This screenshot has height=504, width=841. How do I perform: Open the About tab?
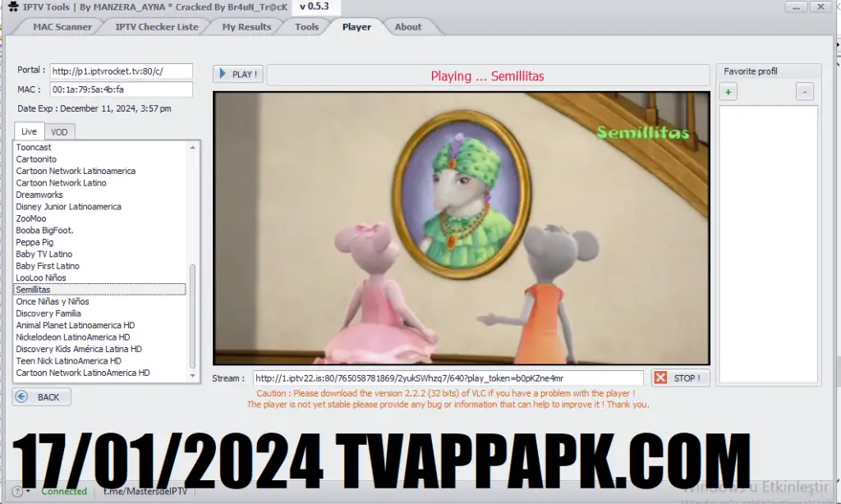point(408,27)
